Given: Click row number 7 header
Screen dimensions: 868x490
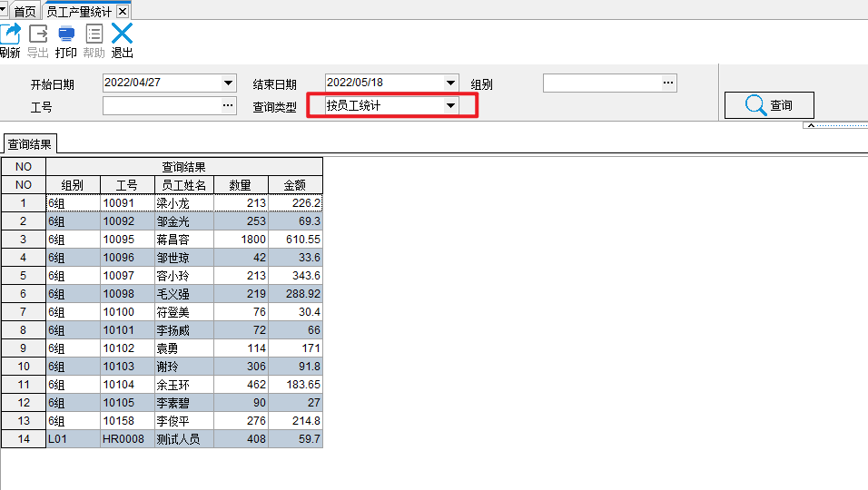Looking at the screenshot, I should pos(24,312).
